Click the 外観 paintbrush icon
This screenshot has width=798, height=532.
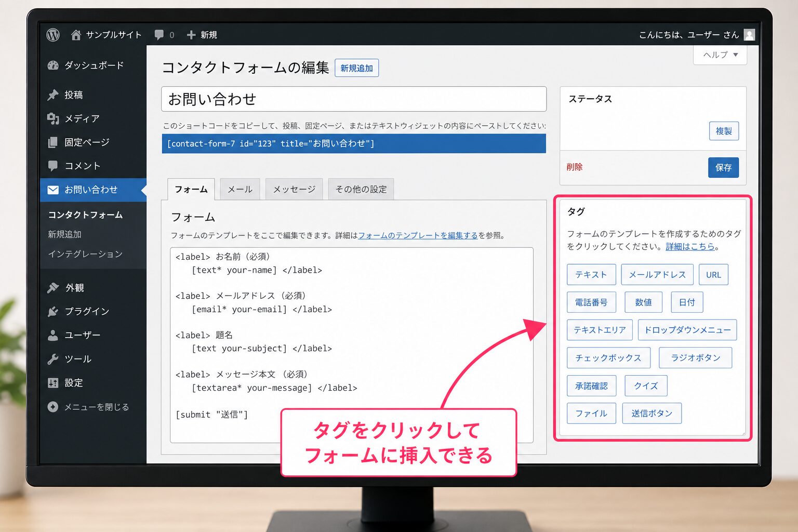click(x=53, y=288)
